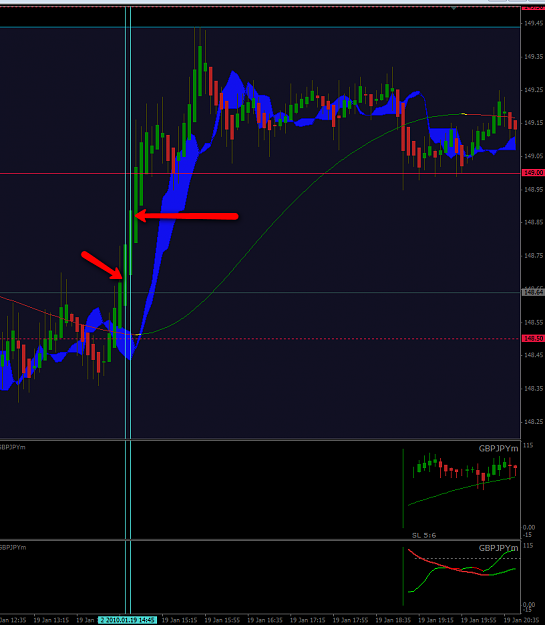
Task: Click the 149.15 price scale label
Action: click(533, 123)
